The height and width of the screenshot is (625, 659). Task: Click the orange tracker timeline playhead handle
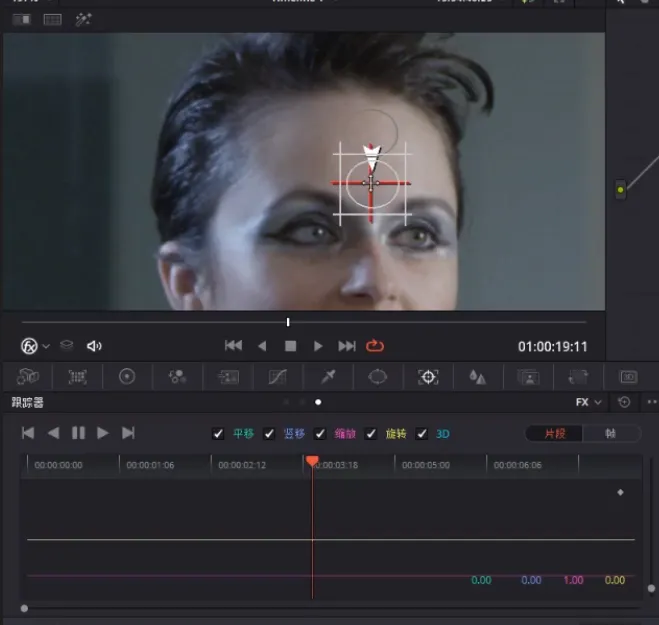312,461
